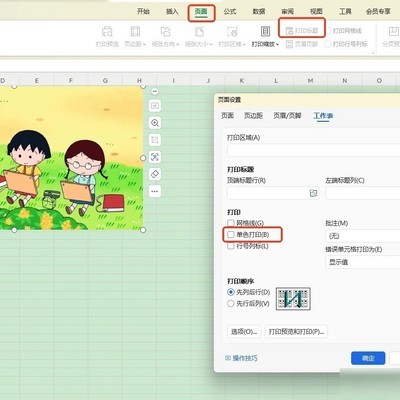Expand 纸张大小 dropdown arrow
Screen dimensions: 400x400
(x=211, y=45)
